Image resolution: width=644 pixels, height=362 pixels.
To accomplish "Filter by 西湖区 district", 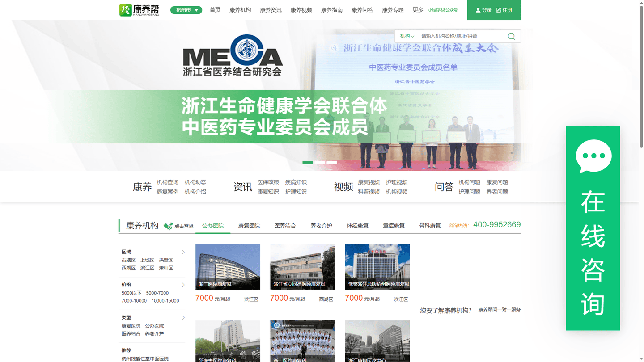I will point(128,268).
